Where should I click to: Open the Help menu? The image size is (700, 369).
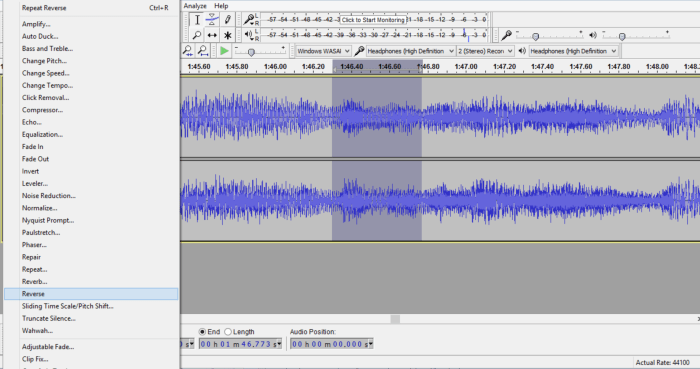(221, 6)
